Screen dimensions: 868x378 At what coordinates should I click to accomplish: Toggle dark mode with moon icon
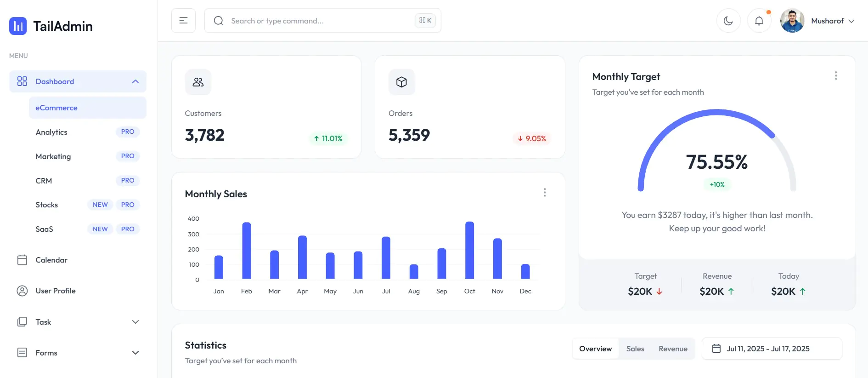(728, 21)
